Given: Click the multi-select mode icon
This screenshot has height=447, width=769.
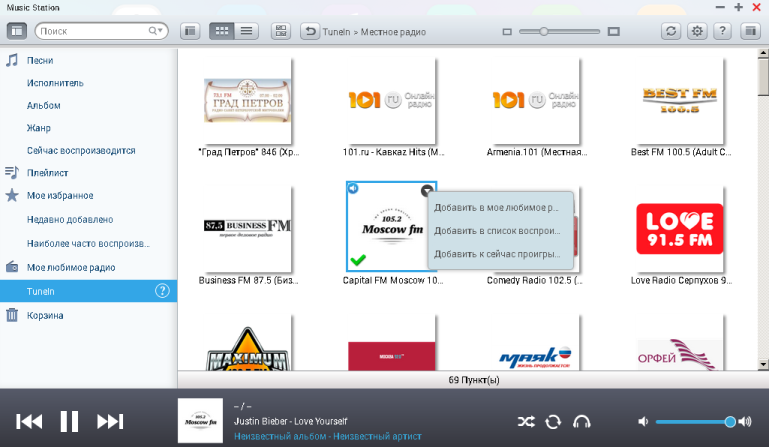Looking at the screenshot, I should [x=281, y=31].
